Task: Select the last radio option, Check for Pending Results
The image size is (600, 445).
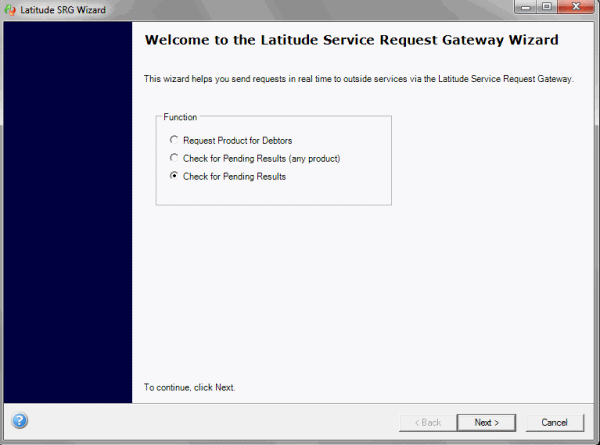Action: (x=228, y=176)
